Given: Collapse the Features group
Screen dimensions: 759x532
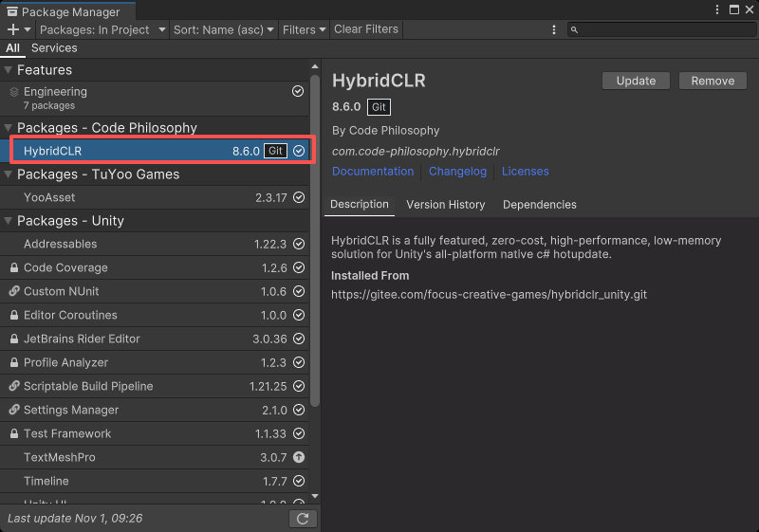Looking at the screenshot, I should tap(8, 69).
